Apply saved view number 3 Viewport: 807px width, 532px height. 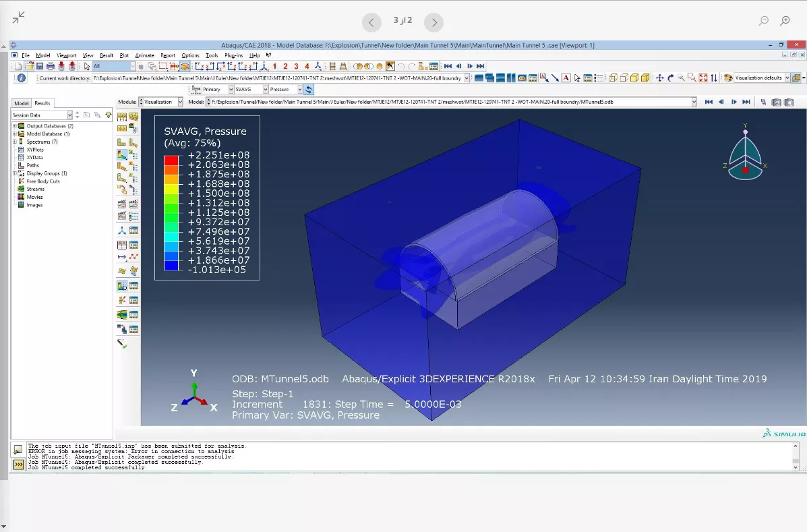point(297,66)
